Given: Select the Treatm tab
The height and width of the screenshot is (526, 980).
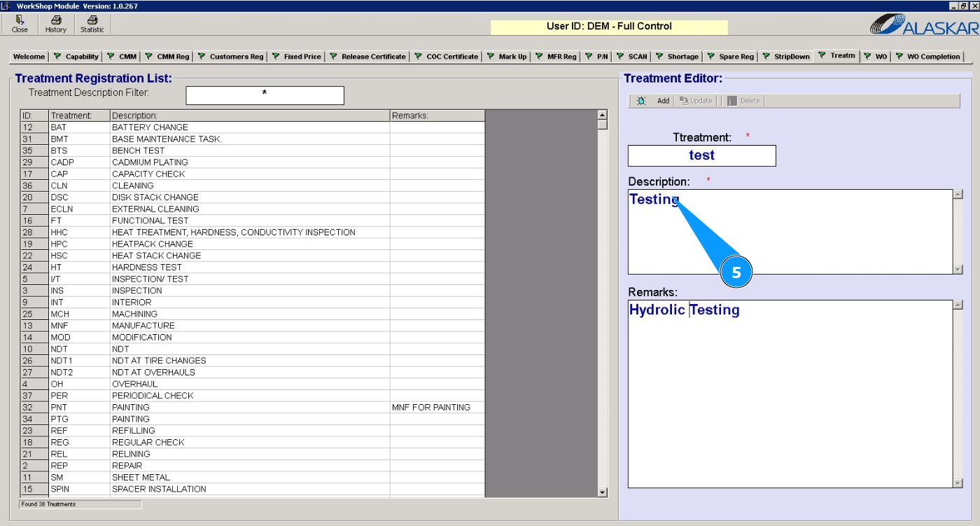Looking at the screenshot, I should click(837, 55).
